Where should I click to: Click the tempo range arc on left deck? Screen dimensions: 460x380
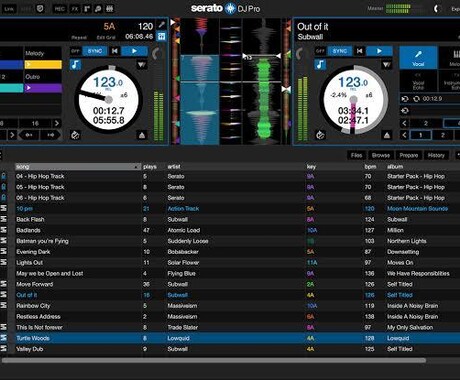[x=156, y=54]
